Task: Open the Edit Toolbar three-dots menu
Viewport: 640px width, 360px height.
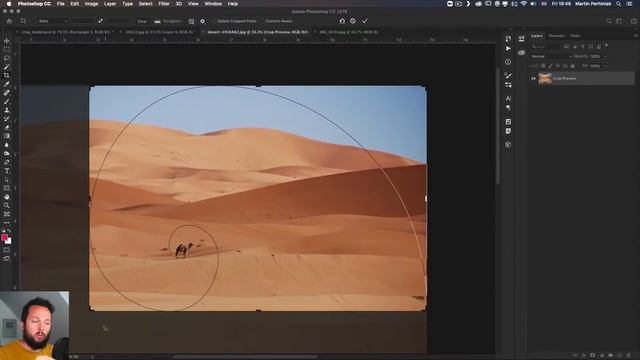Action: (x=7, y=223)
